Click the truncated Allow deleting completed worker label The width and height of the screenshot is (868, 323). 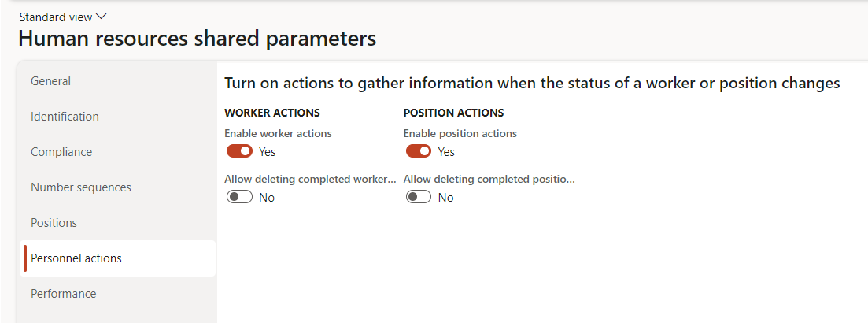[x=311, y=179]
